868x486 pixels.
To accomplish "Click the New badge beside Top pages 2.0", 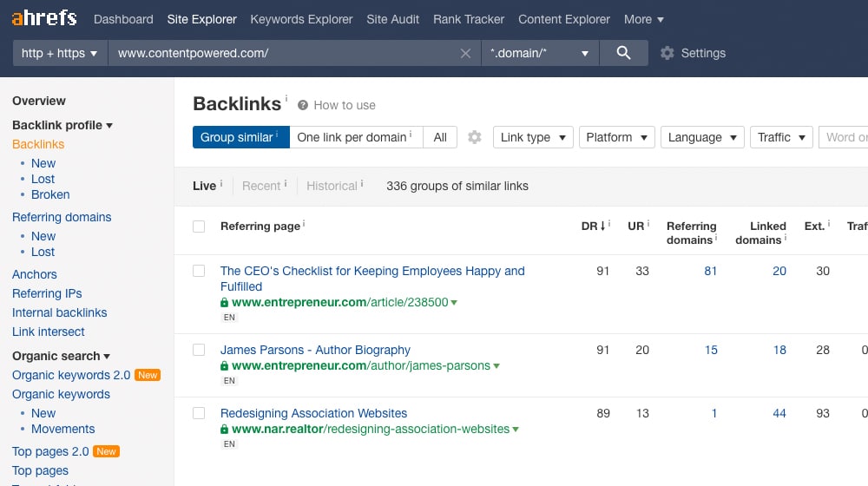I will (106, 451).
